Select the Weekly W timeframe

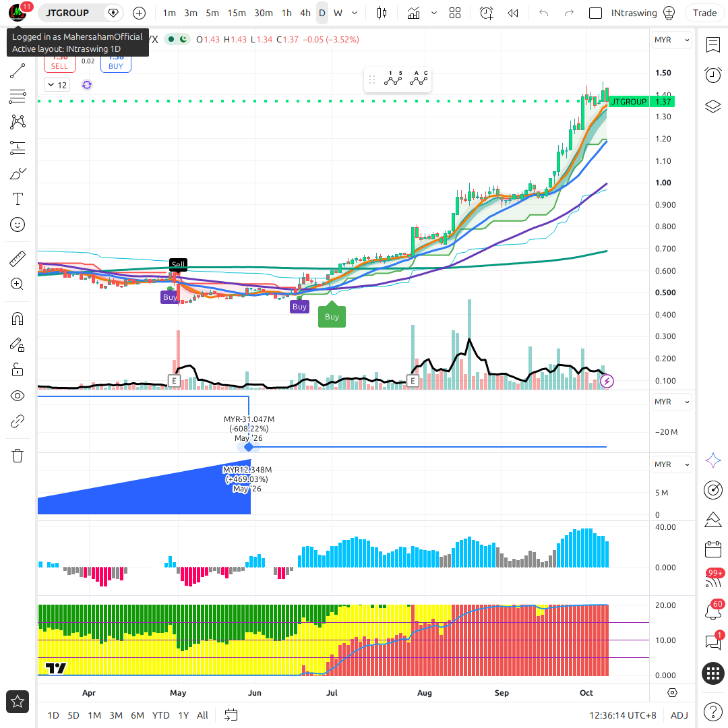(338, 13)
